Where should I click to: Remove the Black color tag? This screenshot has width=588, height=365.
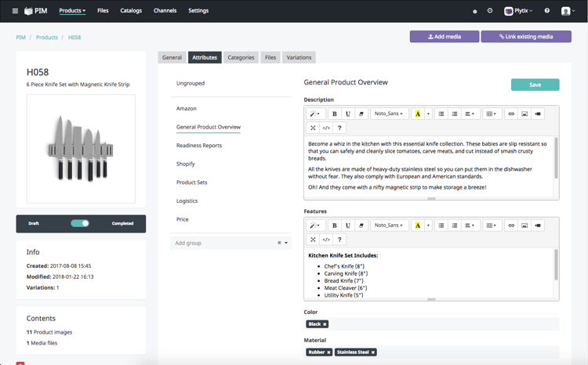[325, 324]
